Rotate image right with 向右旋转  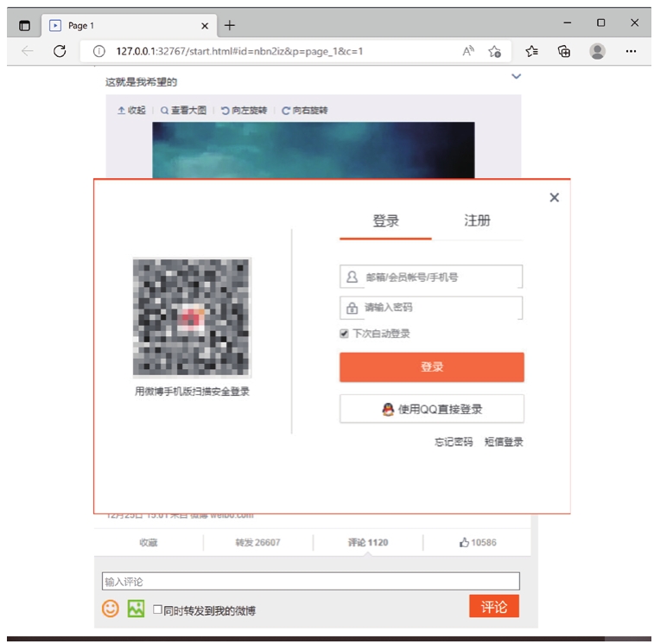305,110
